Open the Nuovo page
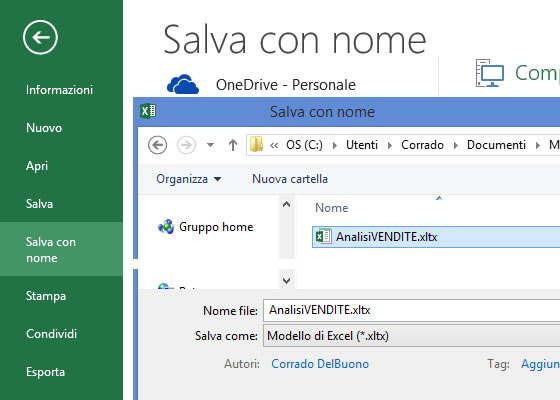 coord(44,128)
